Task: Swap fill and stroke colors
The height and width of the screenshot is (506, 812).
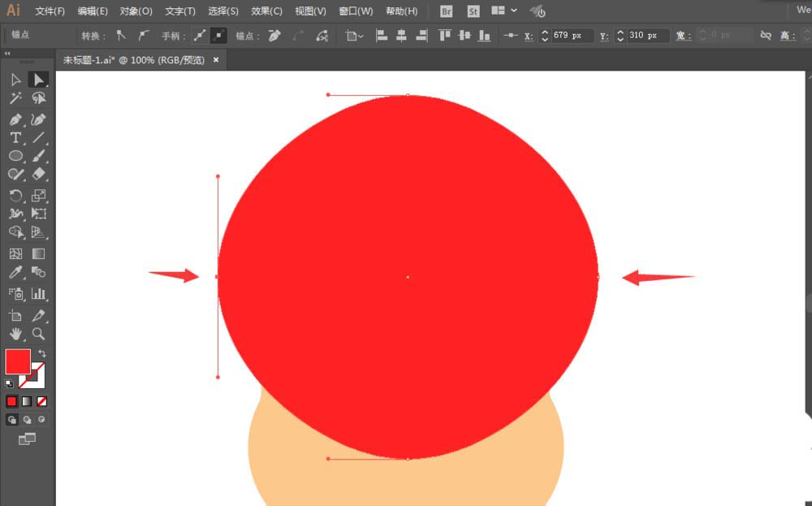Action: 42,353
